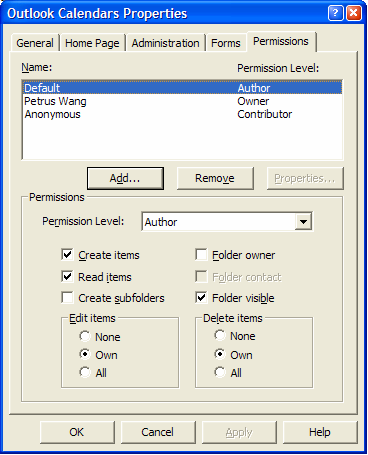This screenshot has height=455, width=368.
Task: Select the Permissions tab
Action: pos(281,41)
